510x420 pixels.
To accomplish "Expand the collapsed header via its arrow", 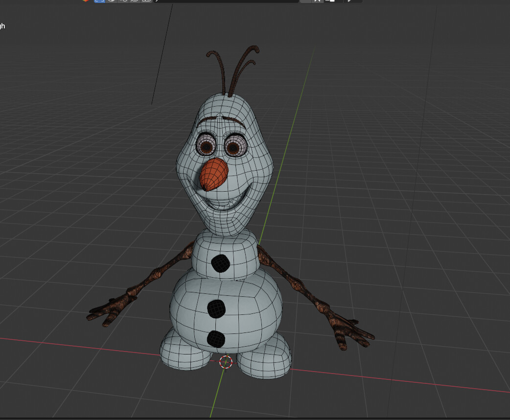I will (x=158, y=2).
